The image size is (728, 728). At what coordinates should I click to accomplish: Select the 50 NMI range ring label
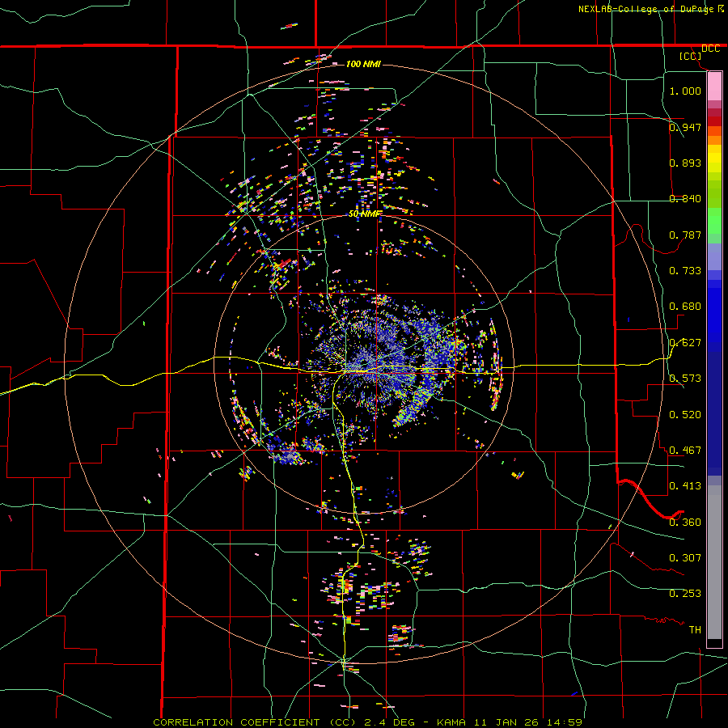tap(365, 214)
